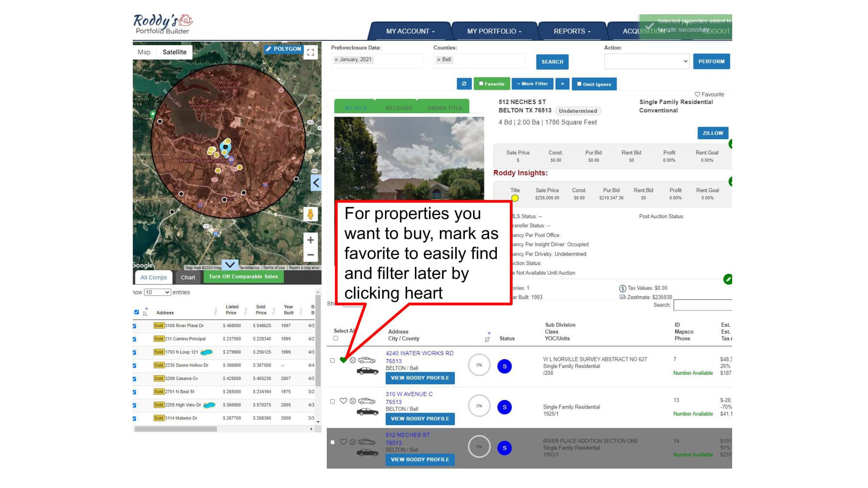Enter map fullscreen view
This screenshot has width=868, height=488.
coord(311,52)
